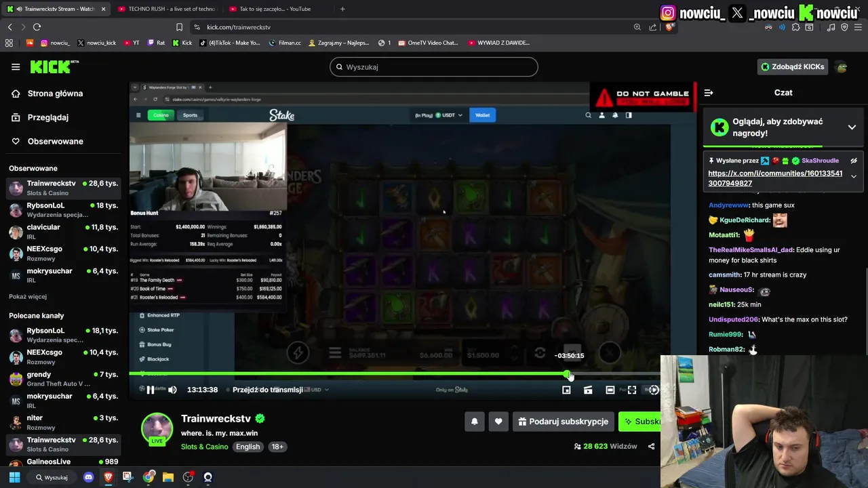Click username Andyrewww in chat
This screenshot has height=488, width=868.
[728, 205]
